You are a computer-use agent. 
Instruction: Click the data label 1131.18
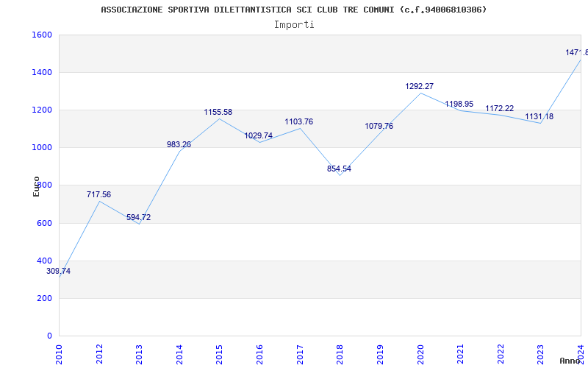tap(539, 117)
